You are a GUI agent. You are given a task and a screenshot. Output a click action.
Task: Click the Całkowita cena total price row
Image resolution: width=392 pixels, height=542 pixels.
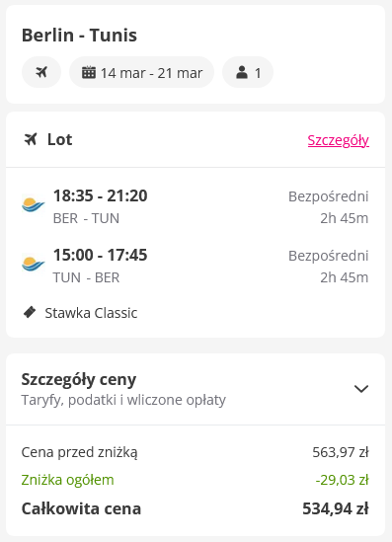tap(196, 508)
